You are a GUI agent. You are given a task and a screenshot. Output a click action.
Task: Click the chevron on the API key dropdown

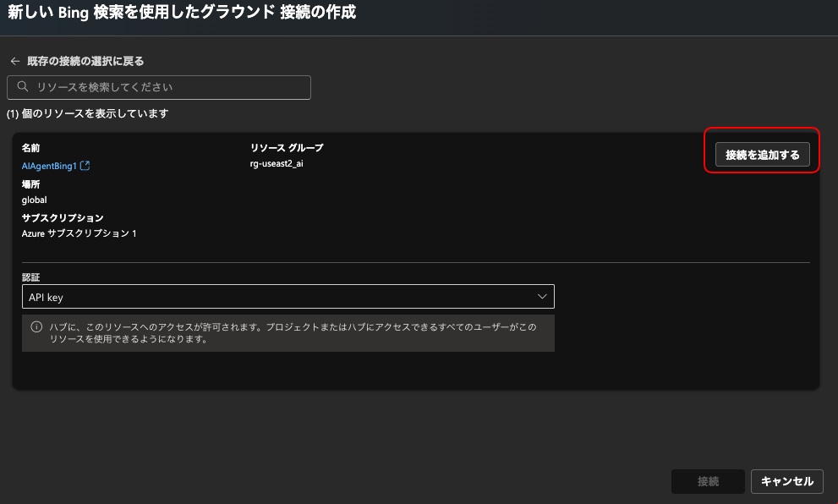[543, 296]
